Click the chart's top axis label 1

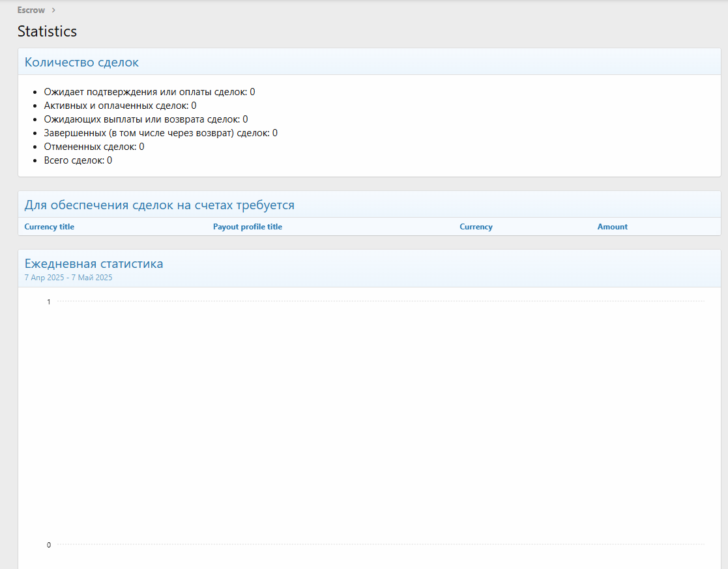[x=49, y=302]
